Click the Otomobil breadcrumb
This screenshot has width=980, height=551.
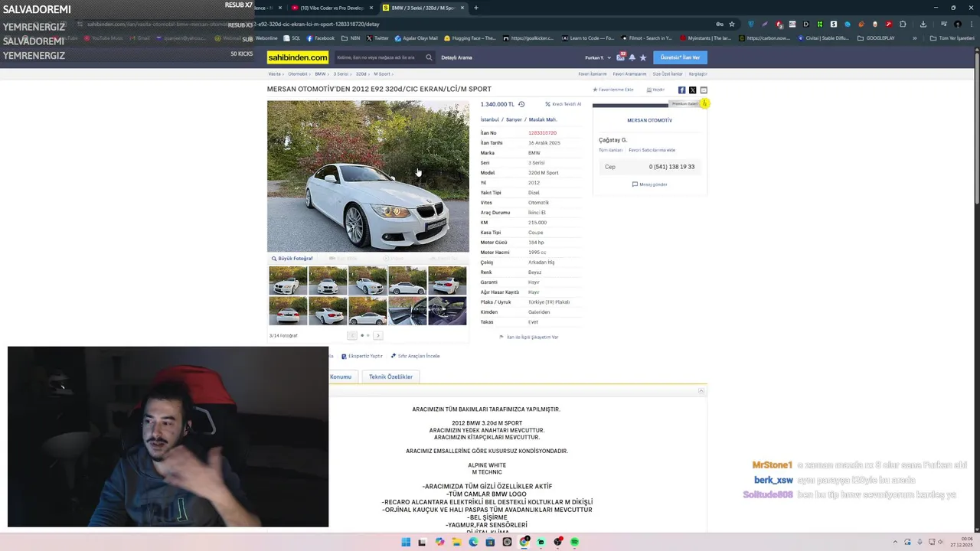click(x=298, y=74)
